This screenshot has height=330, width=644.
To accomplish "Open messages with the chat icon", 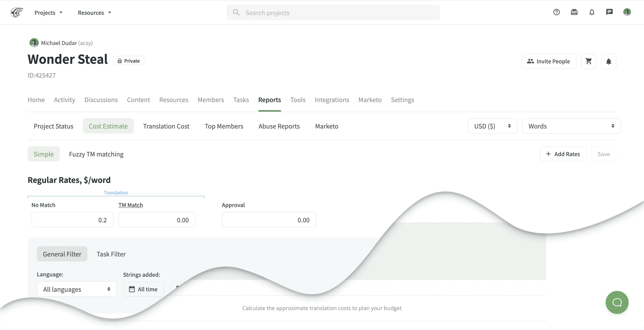I will pos(609,12).
